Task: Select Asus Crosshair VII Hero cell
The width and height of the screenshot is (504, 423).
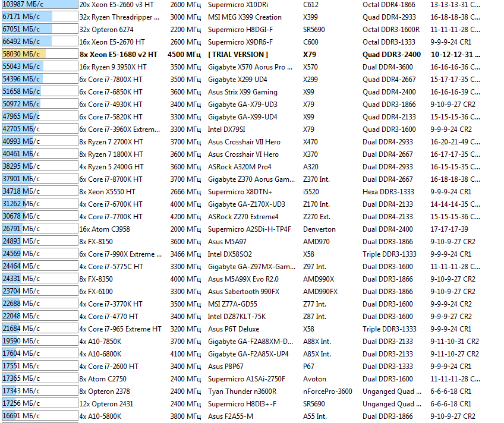Action: point(244,142)
